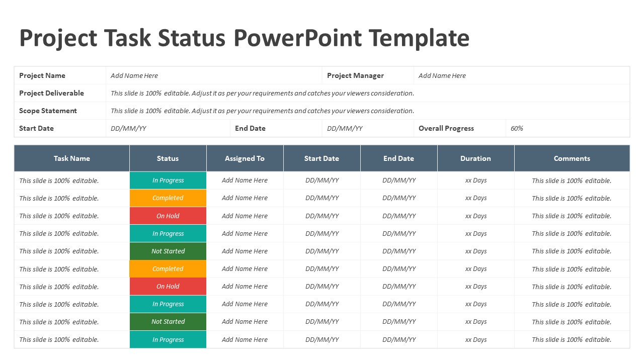Click the slide title text
This screenshot has width=644, height=362.
tap(244, 39)
